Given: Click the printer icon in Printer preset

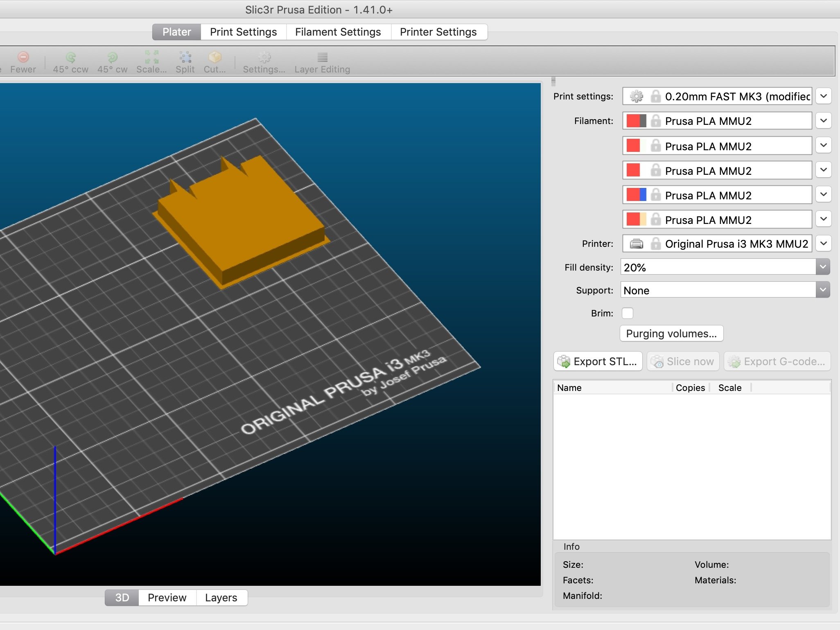Looking at the screenshot, I should (636, 244).
